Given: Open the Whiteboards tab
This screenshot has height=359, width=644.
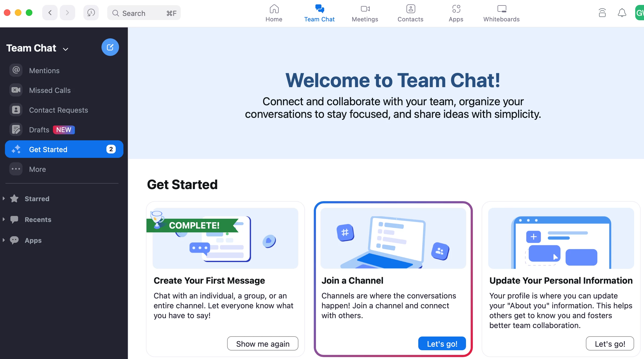Looking at the screenshot, I should pos(501,13).
